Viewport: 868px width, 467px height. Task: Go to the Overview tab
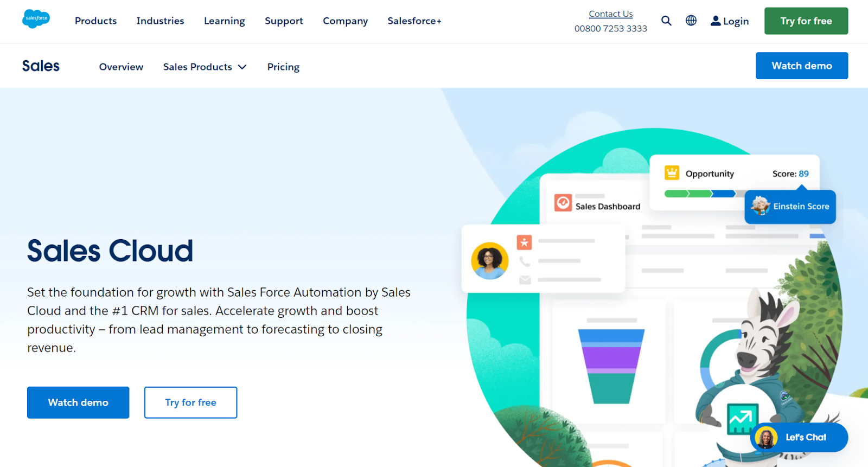click(x=121, y=67)
